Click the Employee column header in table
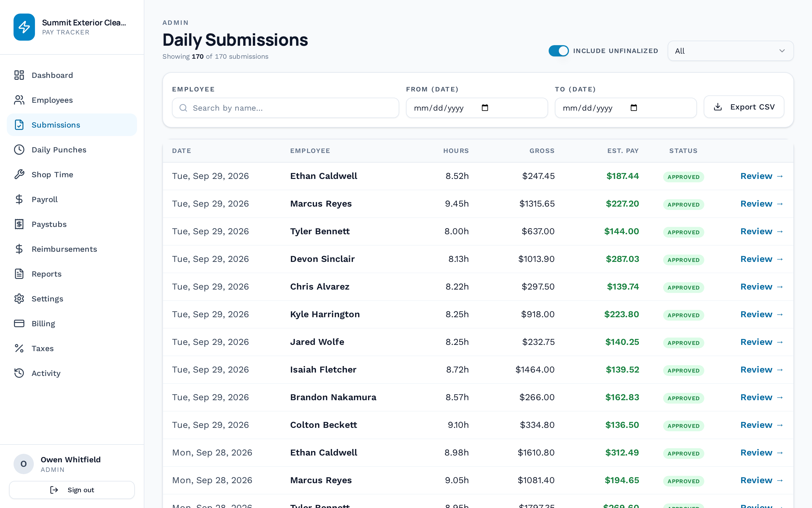 [x=310, y=151]
